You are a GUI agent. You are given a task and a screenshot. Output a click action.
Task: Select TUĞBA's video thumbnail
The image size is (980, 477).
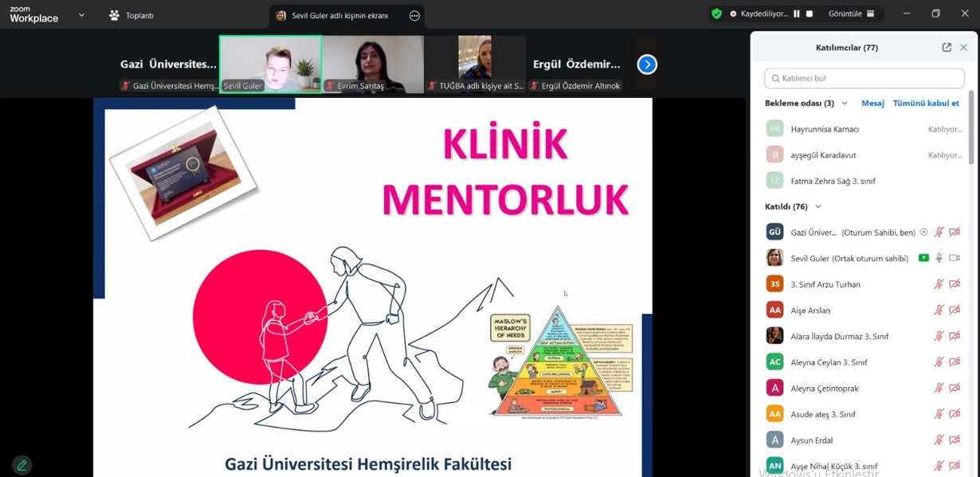475,65
